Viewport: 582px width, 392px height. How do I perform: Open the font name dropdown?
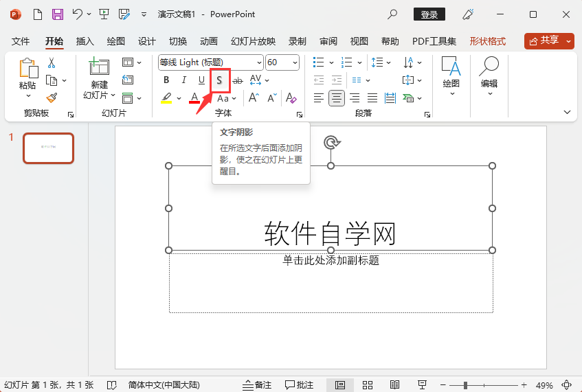259,62
